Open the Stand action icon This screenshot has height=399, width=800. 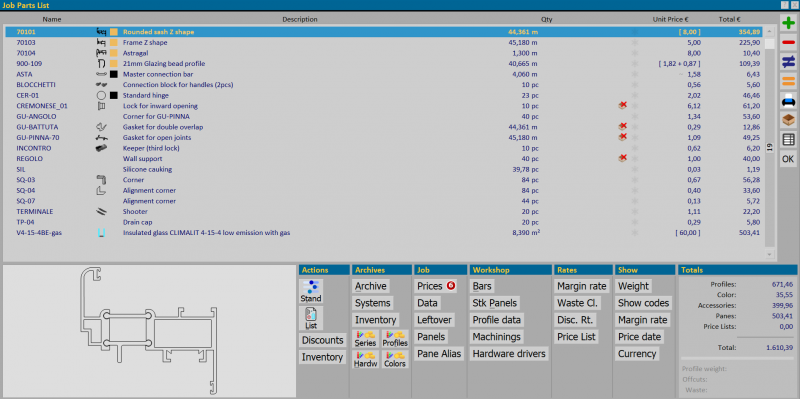point(311,291)
